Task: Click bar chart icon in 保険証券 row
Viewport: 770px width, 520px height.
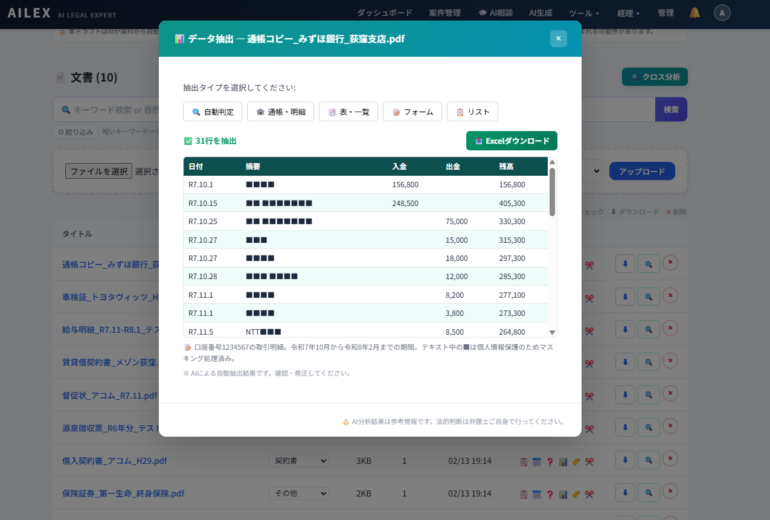Action: pyautogui.click(x=563, y=493)
